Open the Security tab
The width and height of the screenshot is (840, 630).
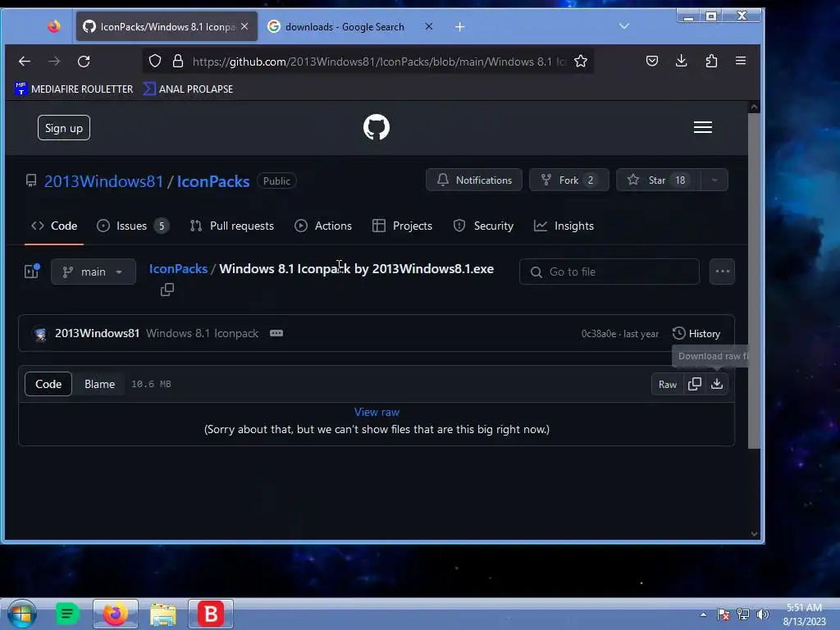(x=483, y=226)
